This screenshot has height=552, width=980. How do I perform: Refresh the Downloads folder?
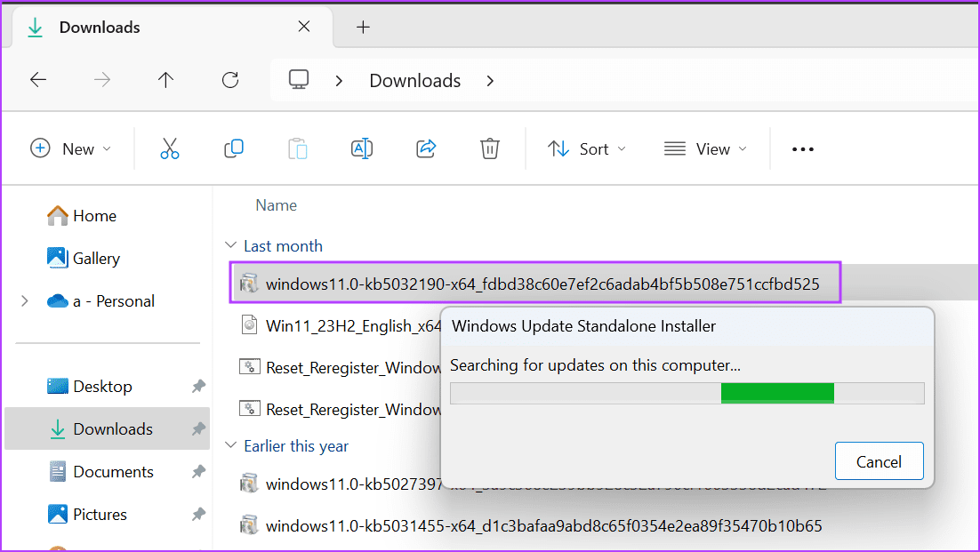click(x=230, y=80)
